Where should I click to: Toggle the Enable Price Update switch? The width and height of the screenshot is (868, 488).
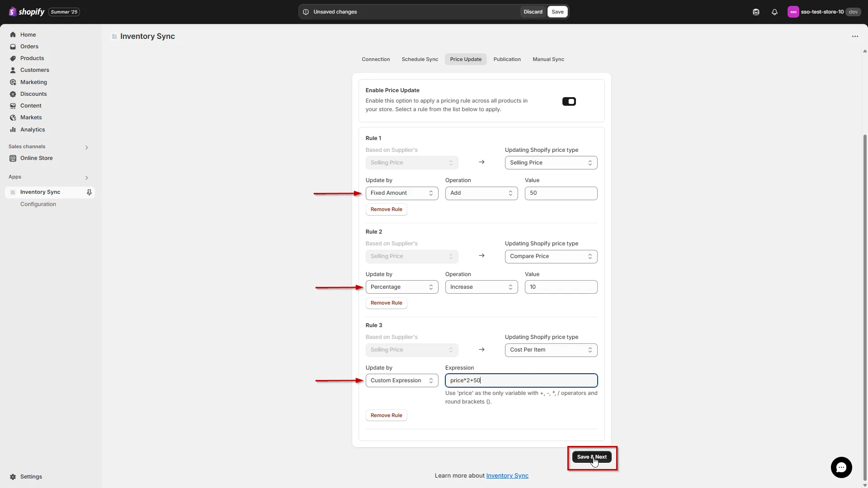pos(569,101)
